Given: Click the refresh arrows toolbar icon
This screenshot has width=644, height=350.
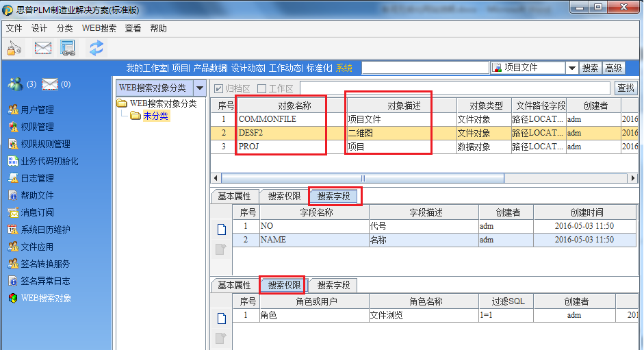Looking at the screenshot, I should [96, 47].
